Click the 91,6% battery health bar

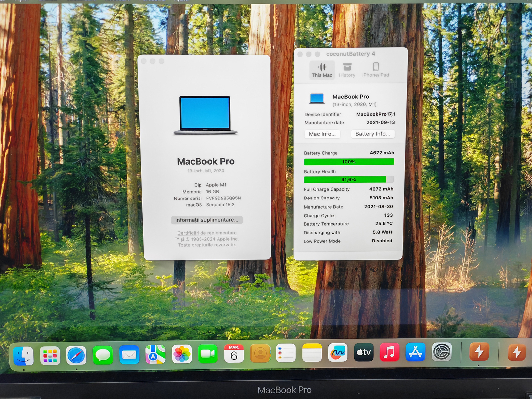point(349,179)
